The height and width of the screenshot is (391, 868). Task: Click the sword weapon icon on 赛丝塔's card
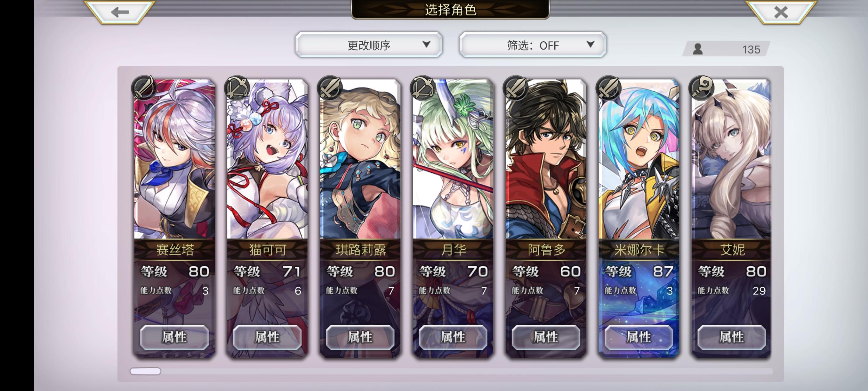click(144, 88)
